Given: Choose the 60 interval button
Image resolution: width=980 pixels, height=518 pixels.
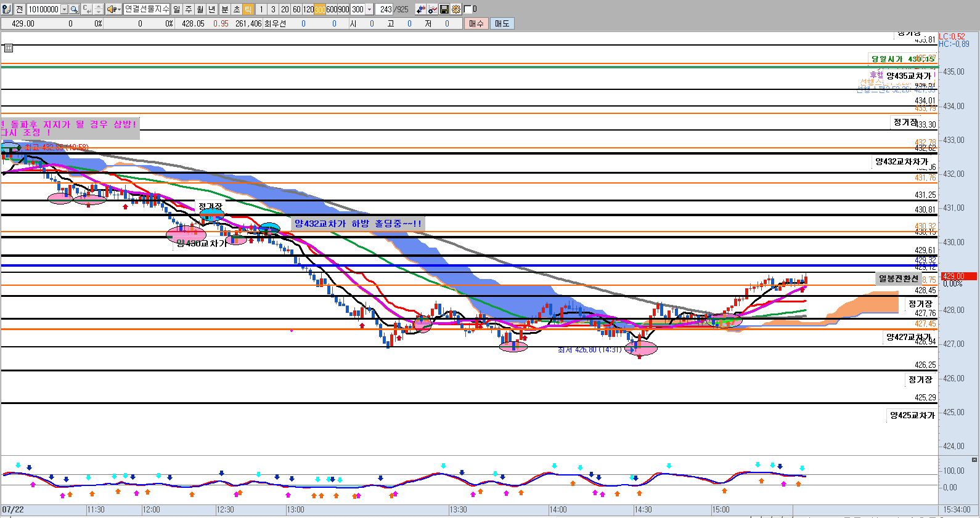Looking at the screenshot, I should click(x=296, y=9).
